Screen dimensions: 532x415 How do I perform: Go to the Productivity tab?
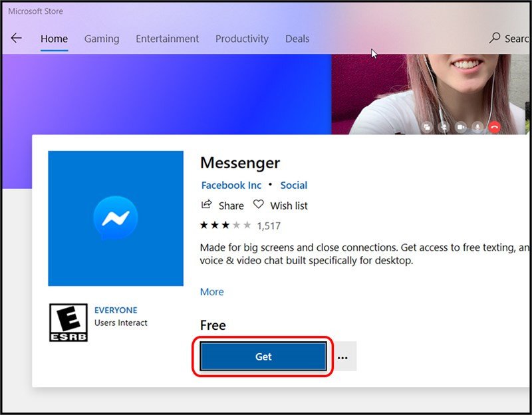(x=241, y=39)
